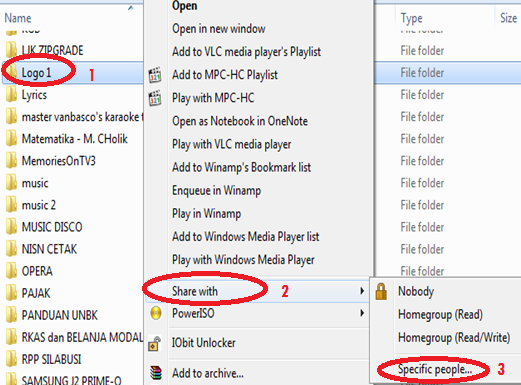The image size is (521, 385).
Task: Select the UK ZIPGRADE folder name
Action: [52, 50]
